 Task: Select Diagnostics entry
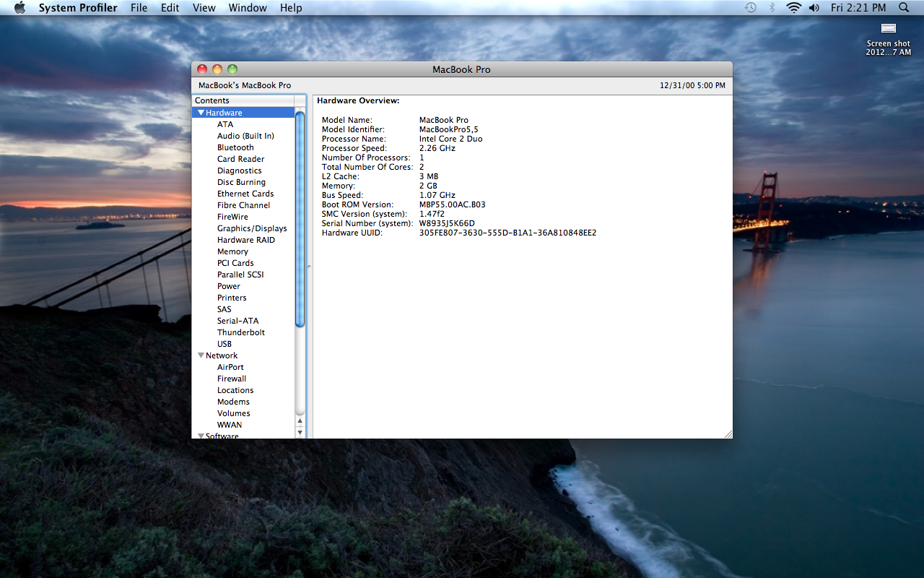coord(240,171)
